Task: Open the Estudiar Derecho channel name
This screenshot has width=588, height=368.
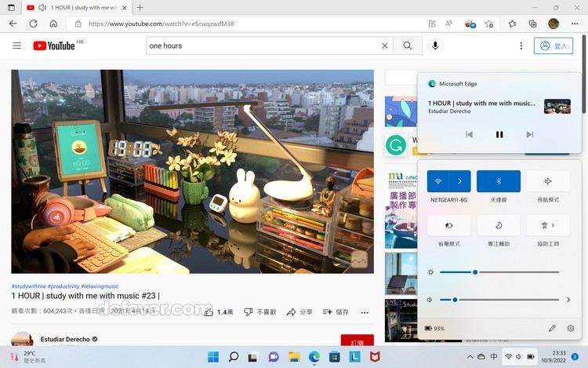Action: [65, 339]
